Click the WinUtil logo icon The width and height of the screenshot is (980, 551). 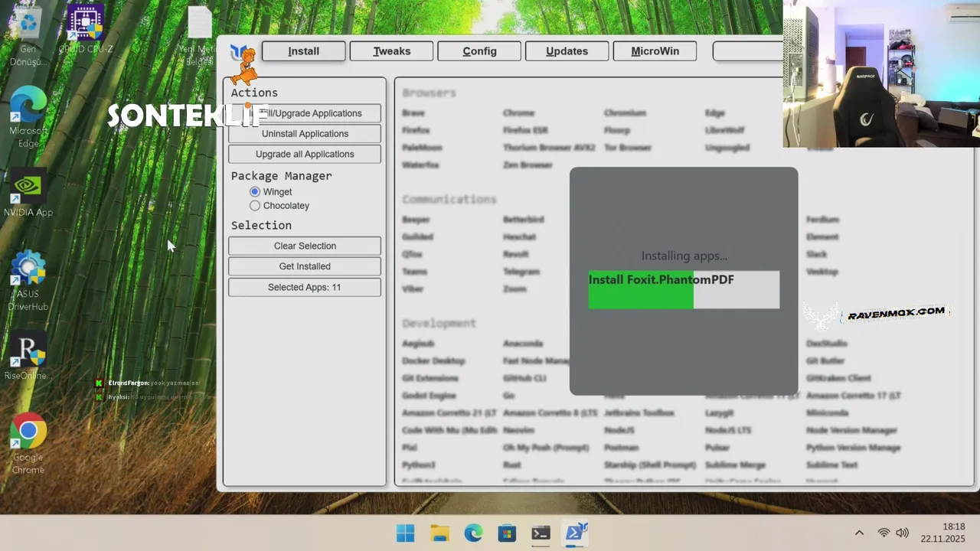tap(240, 52)
